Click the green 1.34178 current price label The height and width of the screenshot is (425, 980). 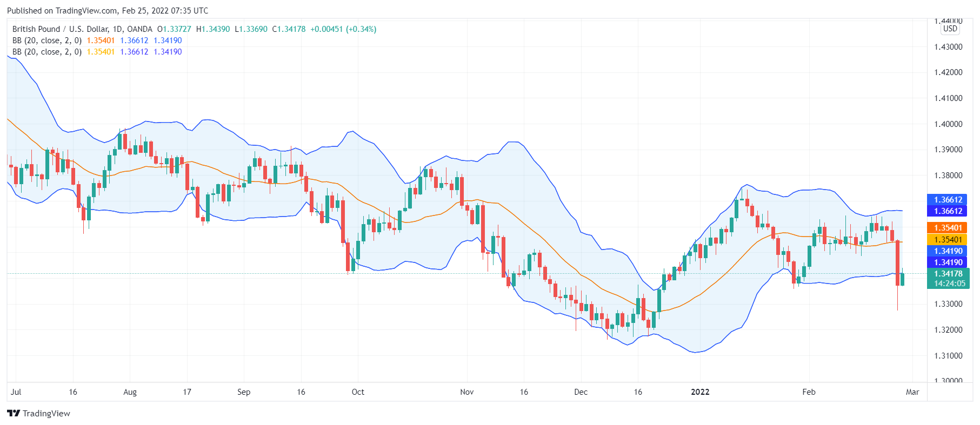[x=948, y=274]
